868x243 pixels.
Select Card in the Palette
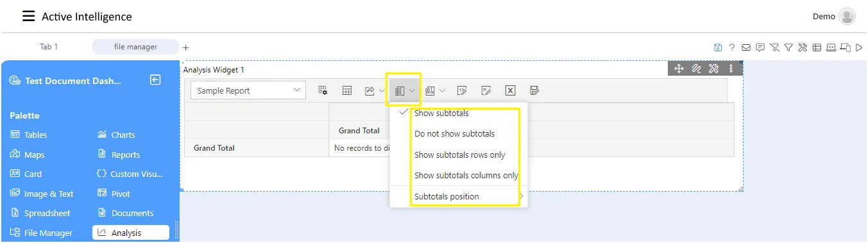[x=26, y=174]
